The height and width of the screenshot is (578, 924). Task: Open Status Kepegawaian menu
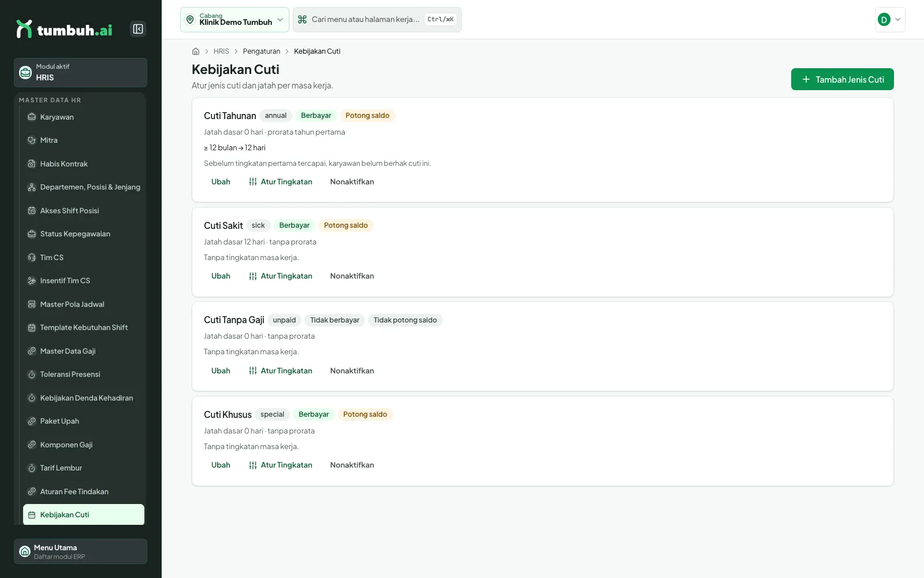(x=84, y=234)
